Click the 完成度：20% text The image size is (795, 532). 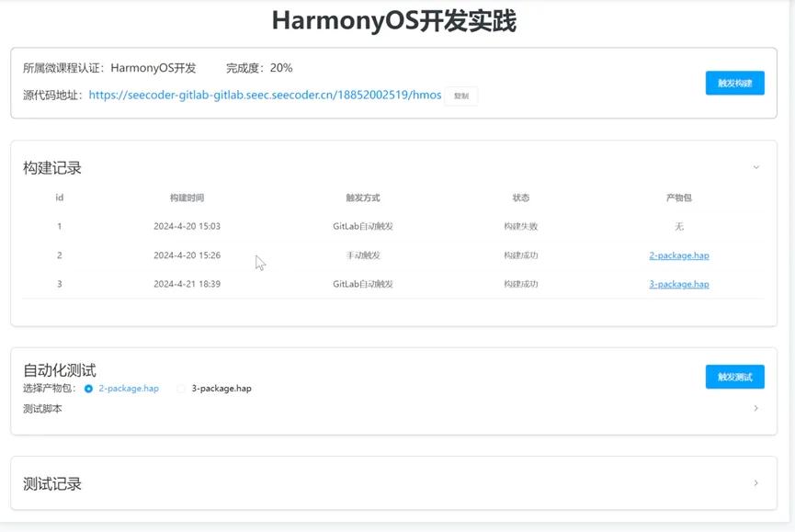click(259, 68)
